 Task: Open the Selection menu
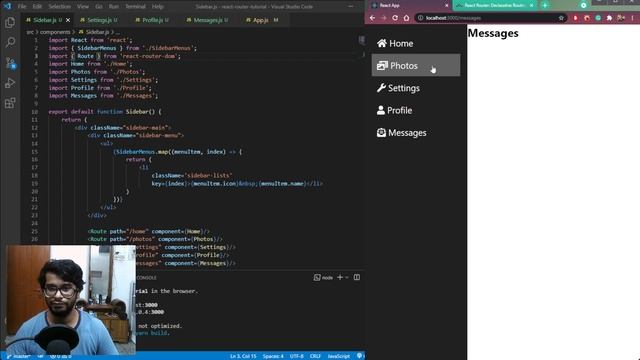pyautogui.click(x=60, y=7)
